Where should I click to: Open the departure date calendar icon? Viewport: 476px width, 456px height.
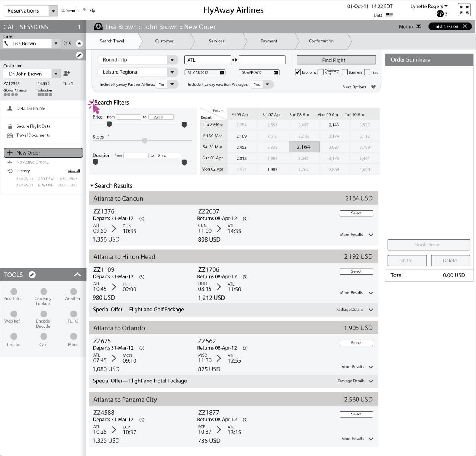tap(222, 72)
